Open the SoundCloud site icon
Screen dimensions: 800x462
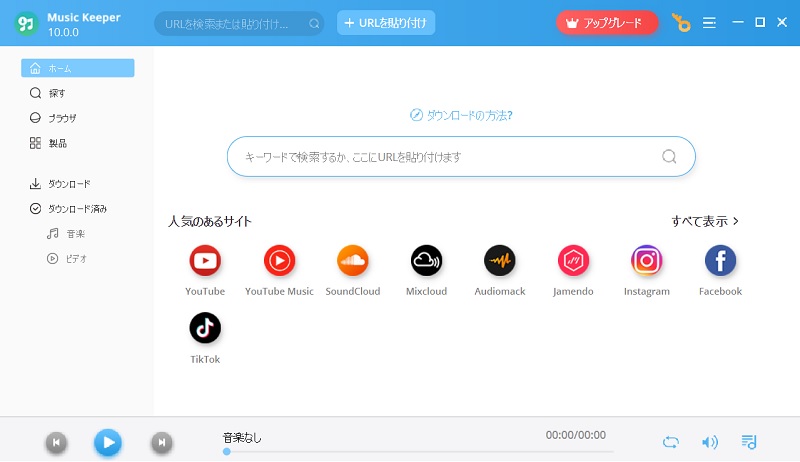[353, 261]
